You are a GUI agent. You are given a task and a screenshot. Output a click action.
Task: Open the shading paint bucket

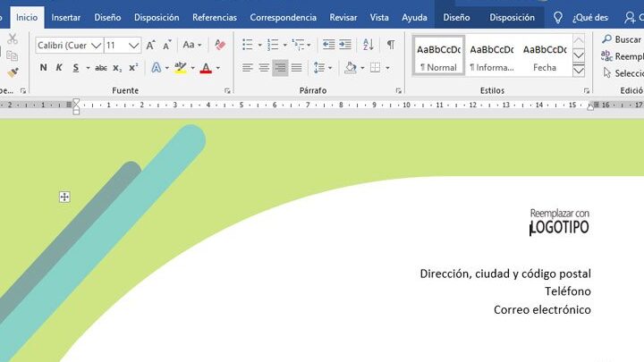pyautogui.click(x=351, y=68)
